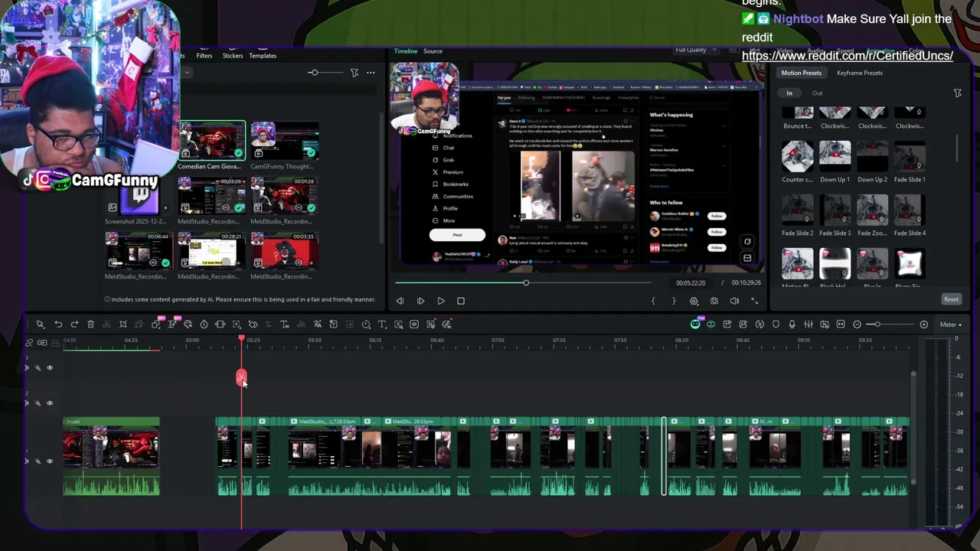Step back one frame in the preview
Image resolution: width=980 pixels, height=551 pixels.
coord(400,301)
